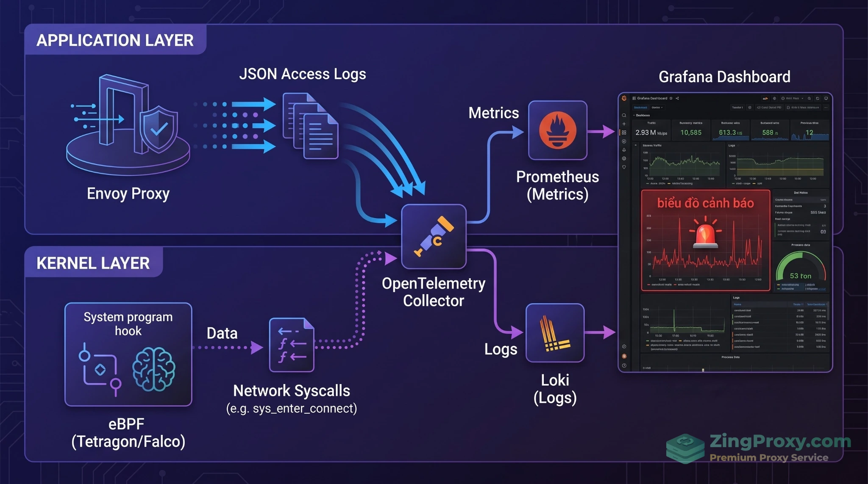Click the 'Grafana Dashboard' heading above the screenshot
Image resolution: width=868 pixels, height=484 pixels.
(x=724, y=77)
